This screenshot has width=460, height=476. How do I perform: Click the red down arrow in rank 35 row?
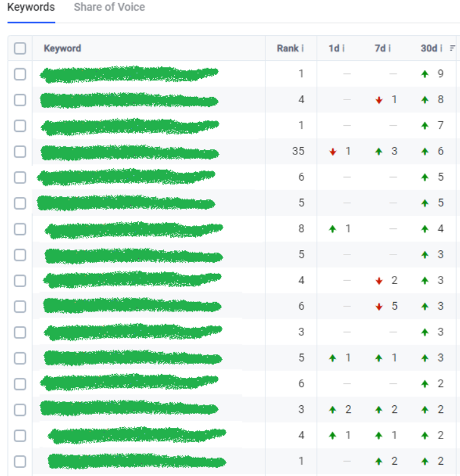click(x=333, y=152)
